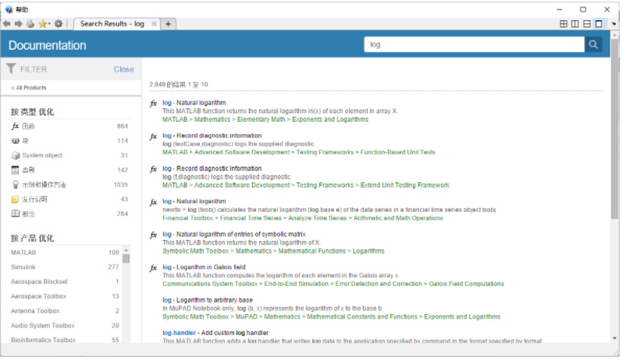
Task: Click the search magnifier button
Action: [x=593, y=44]
